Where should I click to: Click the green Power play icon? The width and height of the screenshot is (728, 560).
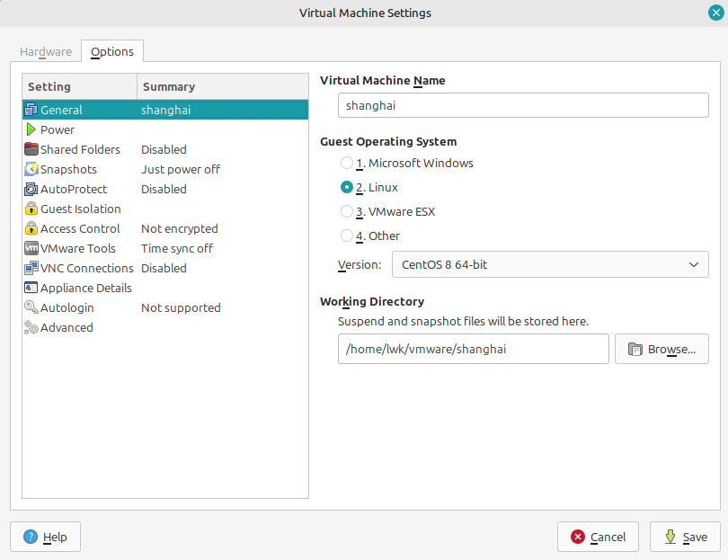31,129
